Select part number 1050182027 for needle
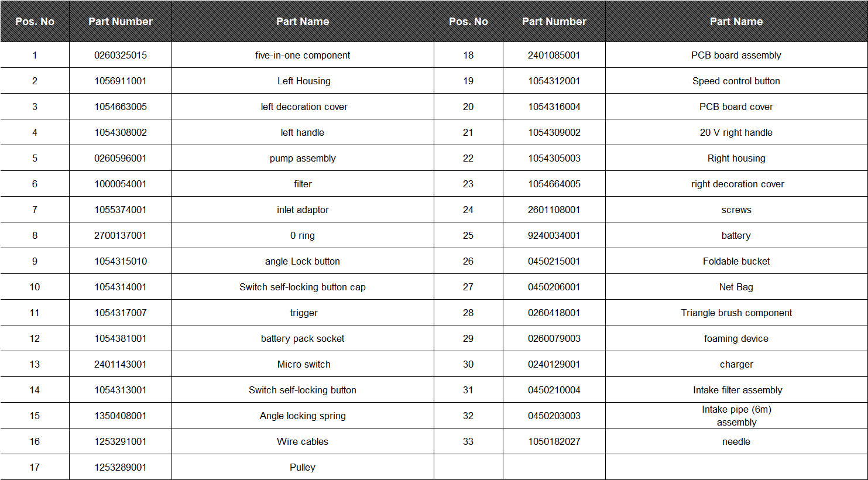868x480 pixels. pyautogui.click(x=554, y=441)
